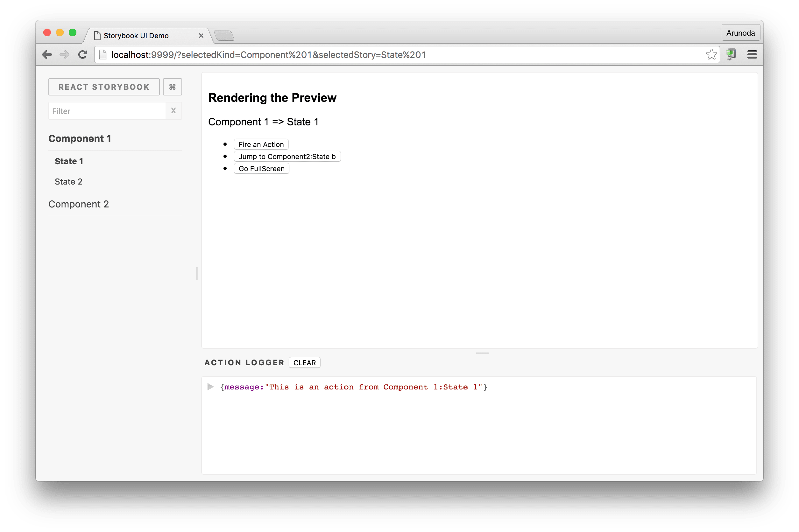Select State 2 story

(68, 181)
